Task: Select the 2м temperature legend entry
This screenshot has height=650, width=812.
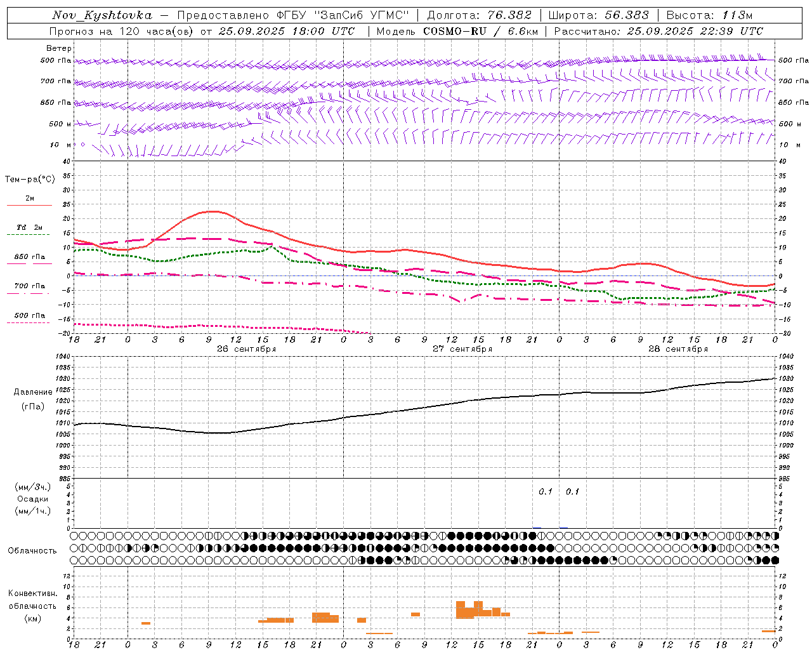Action: pos(29,201)
